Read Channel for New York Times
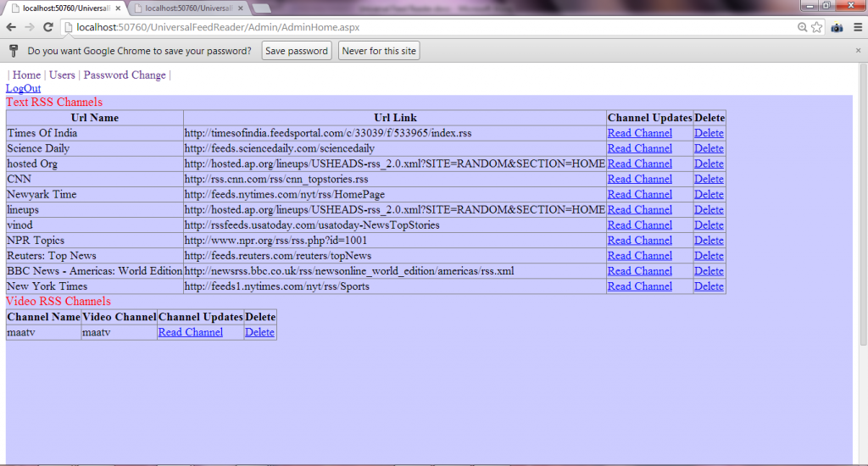 tap(640, 286)
